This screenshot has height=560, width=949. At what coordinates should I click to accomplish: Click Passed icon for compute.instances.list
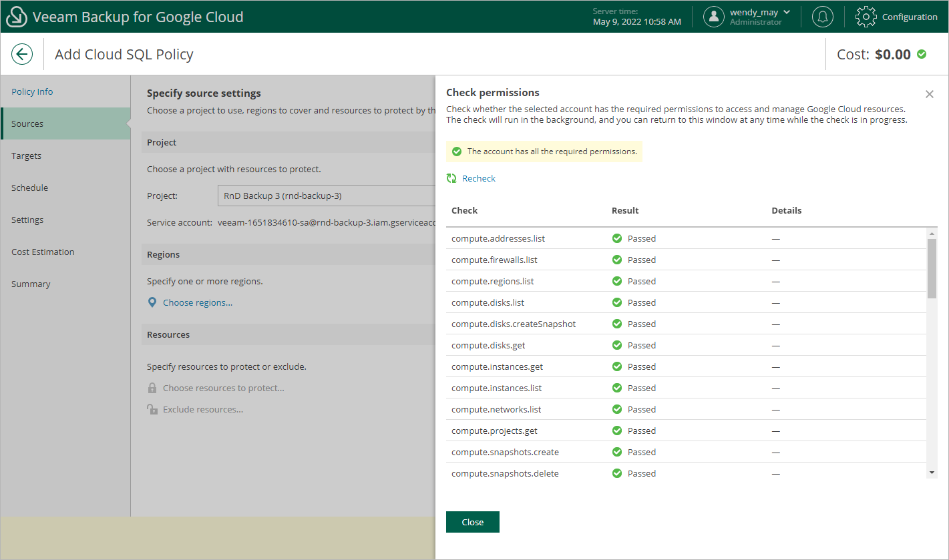pyautogui.click(x=617, y=388)
